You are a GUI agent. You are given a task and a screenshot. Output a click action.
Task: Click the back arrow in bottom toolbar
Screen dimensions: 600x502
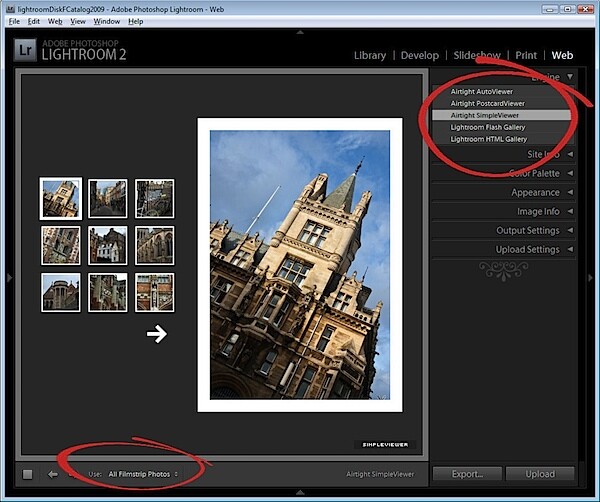[53, 474]
